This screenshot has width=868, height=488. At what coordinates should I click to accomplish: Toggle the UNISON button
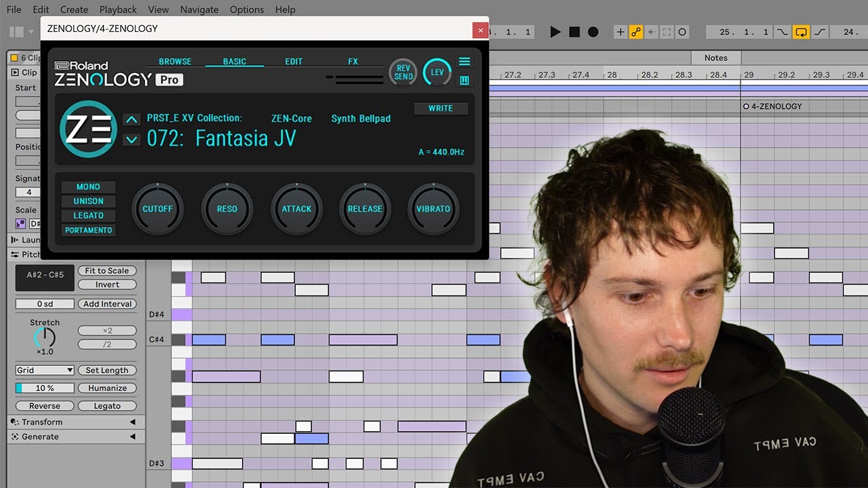(88, 201)
